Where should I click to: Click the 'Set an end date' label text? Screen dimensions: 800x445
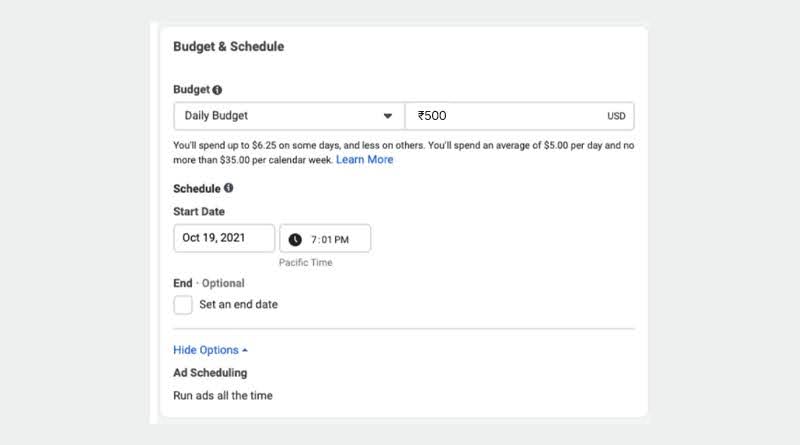[x=238, y=305]
